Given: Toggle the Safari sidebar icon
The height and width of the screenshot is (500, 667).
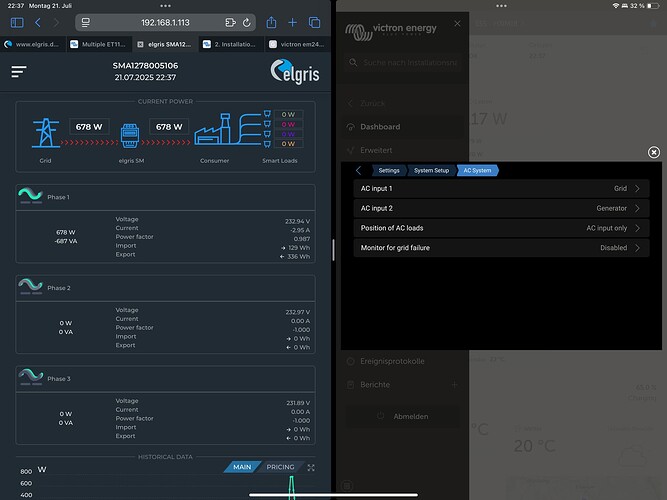Looking at the screenshot, I should coord(17,23).
